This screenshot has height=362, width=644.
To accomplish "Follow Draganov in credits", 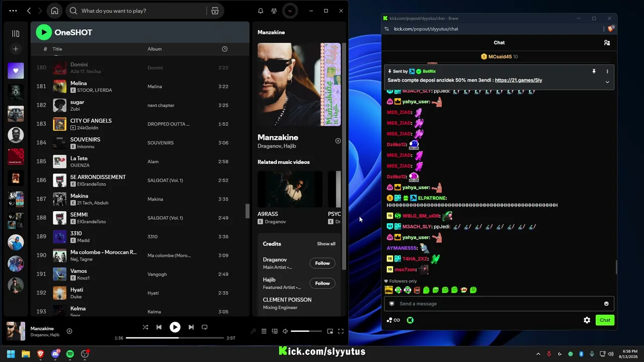I will 323,263.
